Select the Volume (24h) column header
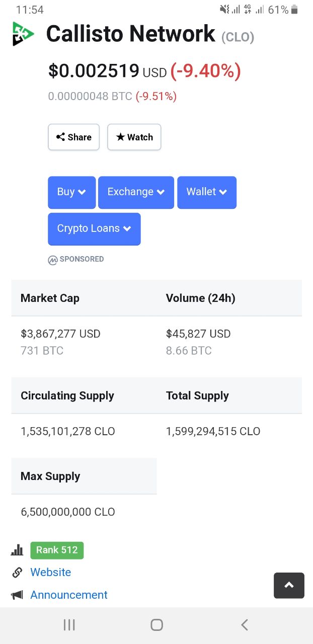 [200, 298]
